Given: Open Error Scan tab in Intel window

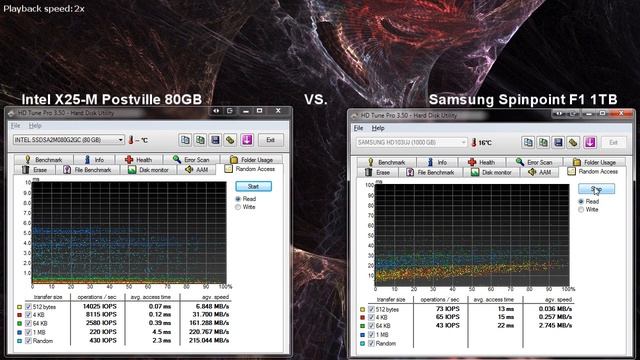Looking at the screenshot, I should click(191, 160).
